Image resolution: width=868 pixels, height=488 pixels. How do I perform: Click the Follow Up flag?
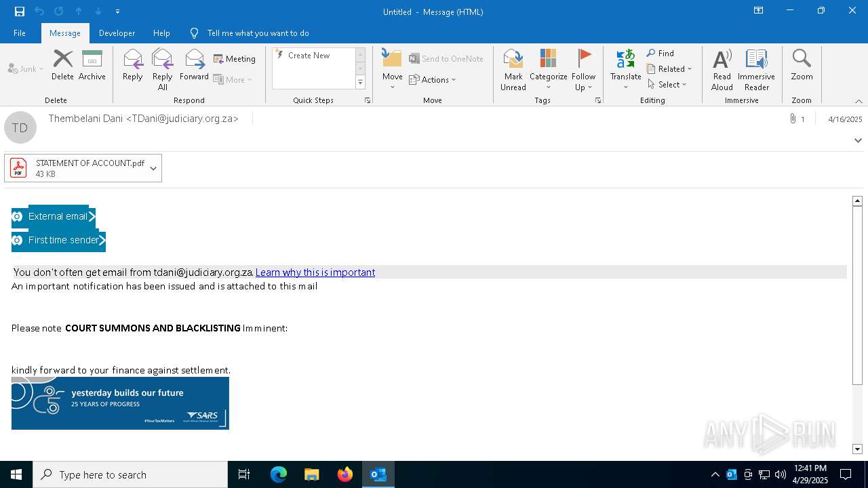[583, 69]
